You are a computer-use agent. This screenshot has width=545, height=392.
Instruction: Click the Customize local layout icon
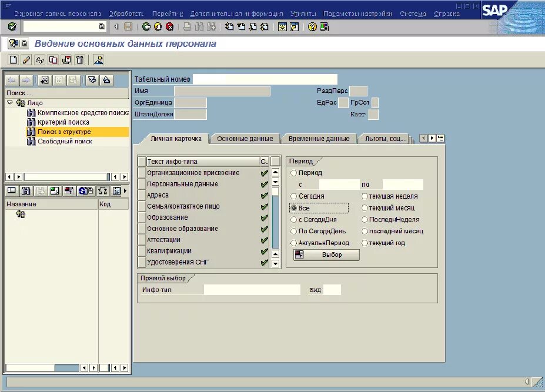click(x=324, y=27)
